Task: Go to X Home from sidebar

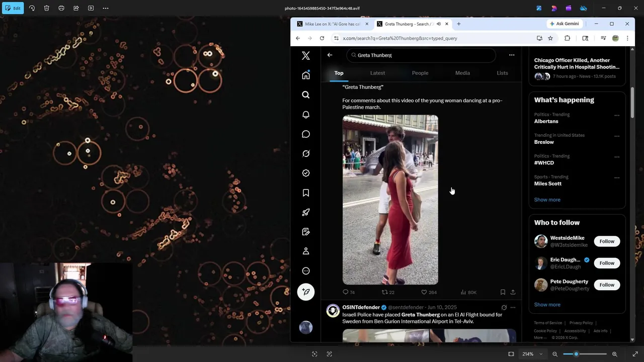Action: [x=306, y=75]
